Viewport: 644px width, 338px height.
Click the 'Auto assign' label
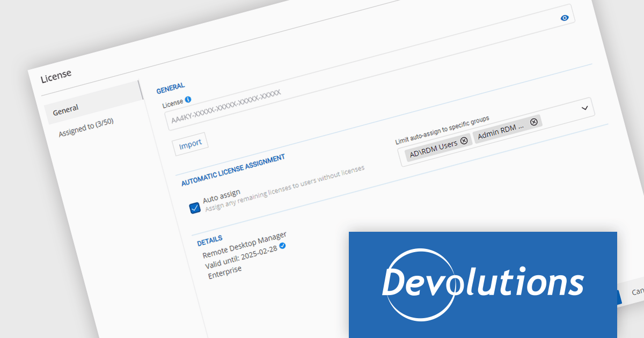pyautogui.click(x=221, y=197)
